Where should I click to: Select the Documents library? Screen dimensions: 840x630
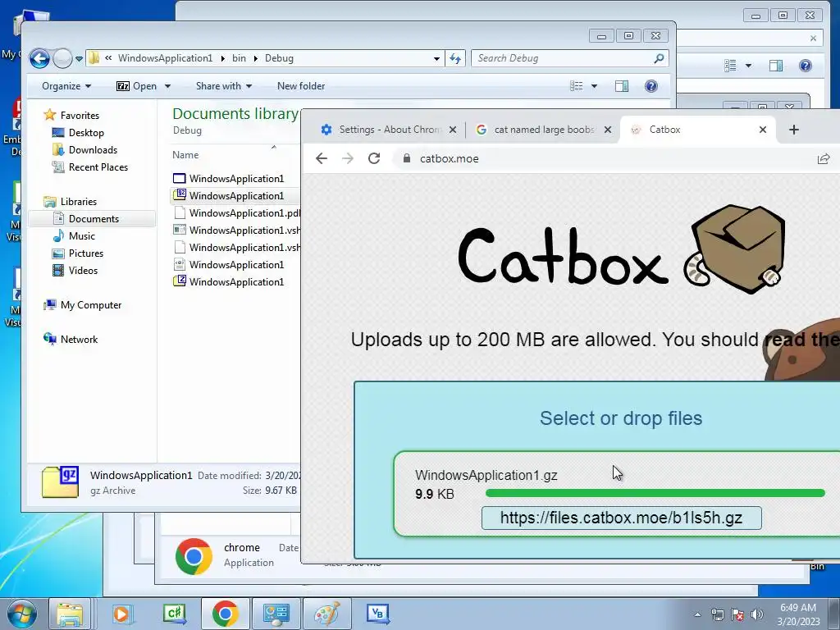(x=94, y=218)
